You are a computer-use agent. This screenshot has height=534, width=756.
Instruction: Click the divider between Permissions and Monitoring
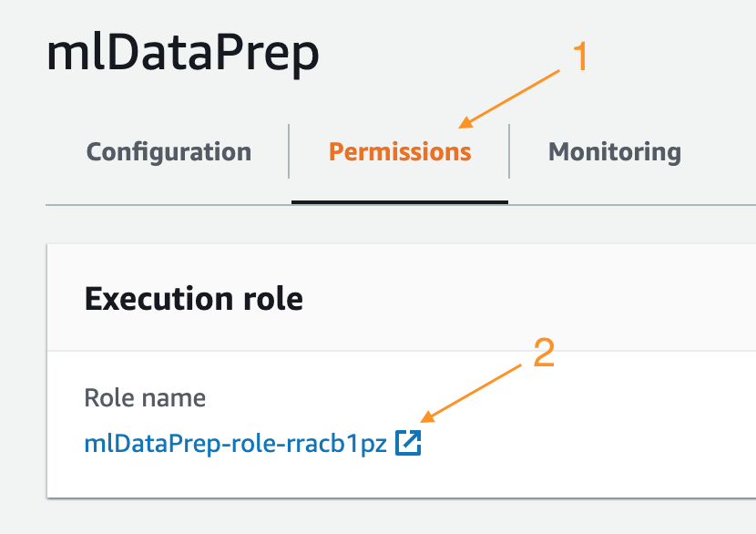click(x=509, y=151)
